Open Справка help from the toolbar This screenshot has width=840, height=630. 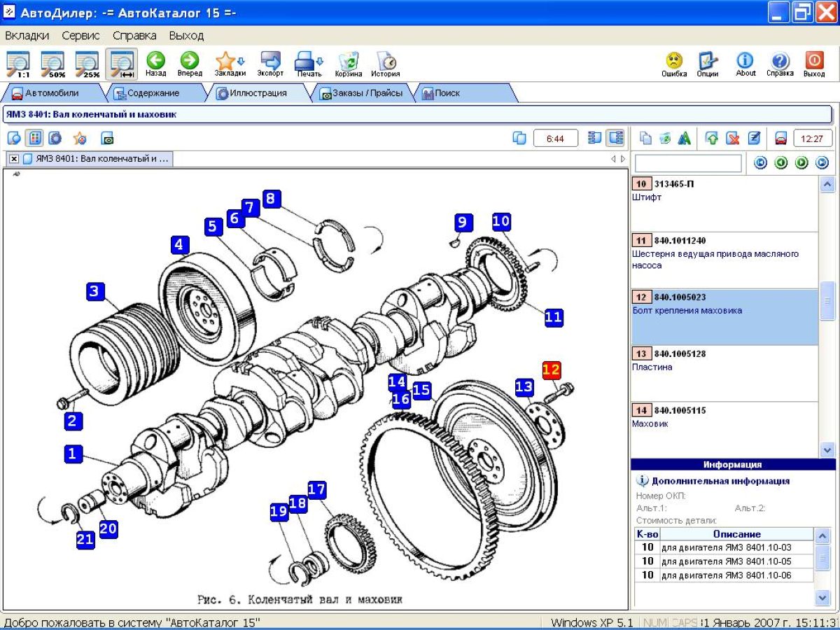click(780, 64)
